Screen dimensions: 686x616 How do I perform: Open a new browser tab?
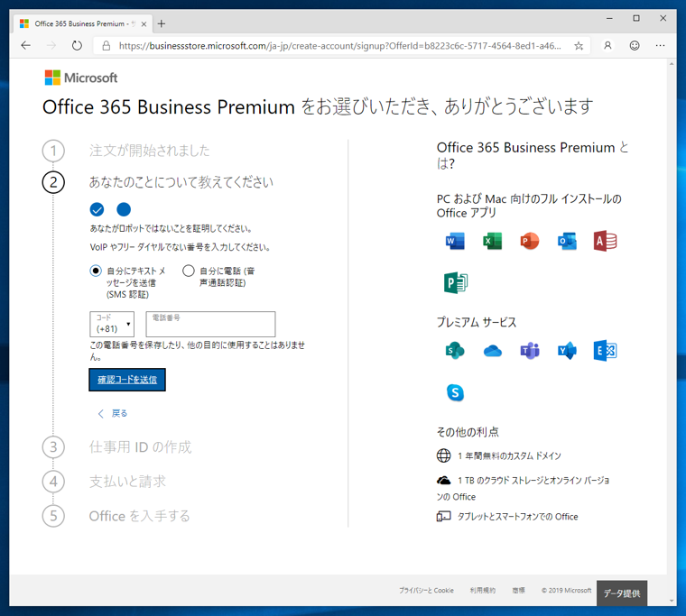162,23
